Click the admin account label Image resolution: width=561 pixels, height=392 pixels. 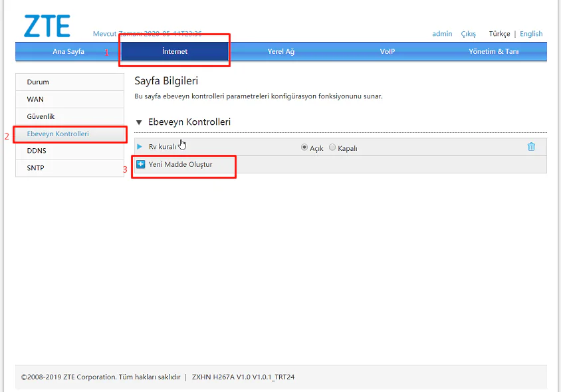point(442,33)
